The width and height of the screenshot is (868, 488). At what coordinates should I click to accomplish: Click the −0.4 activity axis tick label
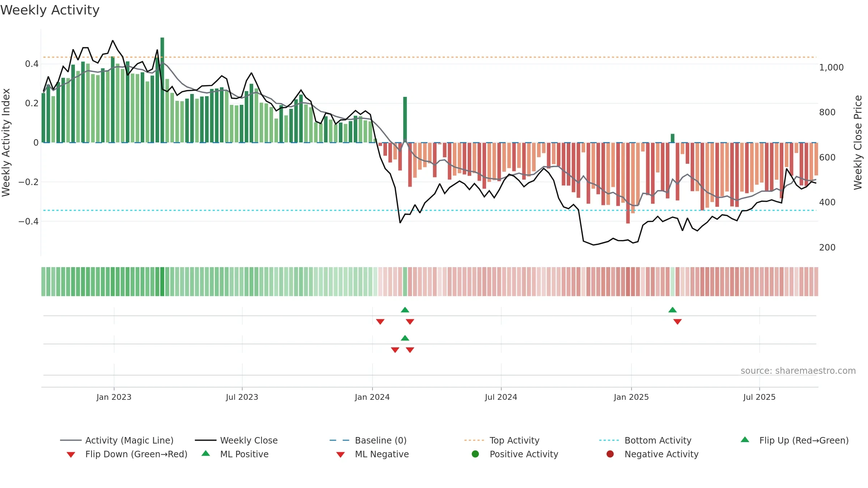click(29, 221)
